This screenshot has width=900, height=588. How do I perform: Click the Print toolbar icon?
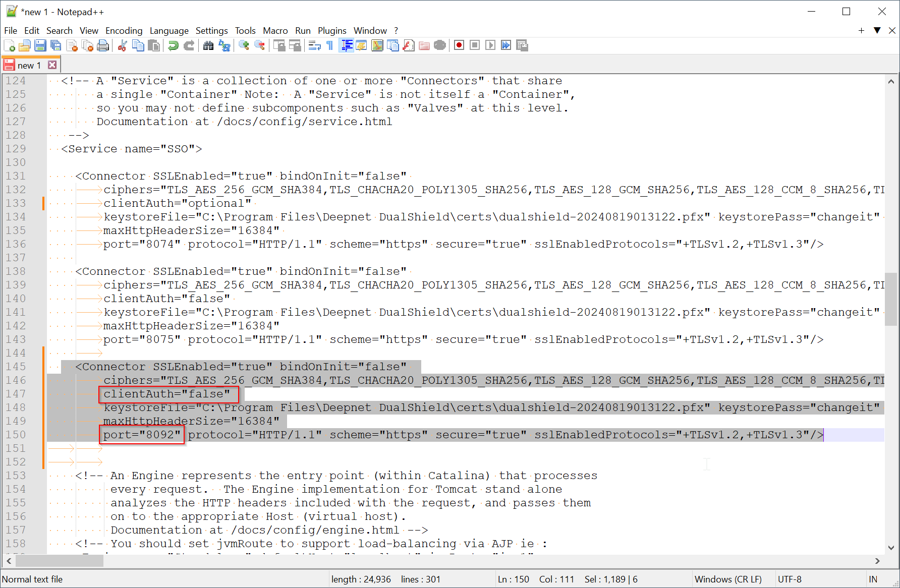103,46
